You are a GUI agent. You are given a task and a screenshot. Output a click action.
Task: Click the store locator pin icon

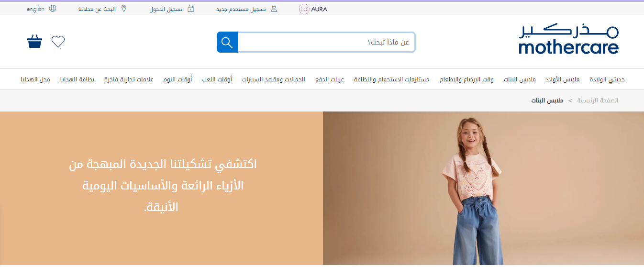coord(124,9)
